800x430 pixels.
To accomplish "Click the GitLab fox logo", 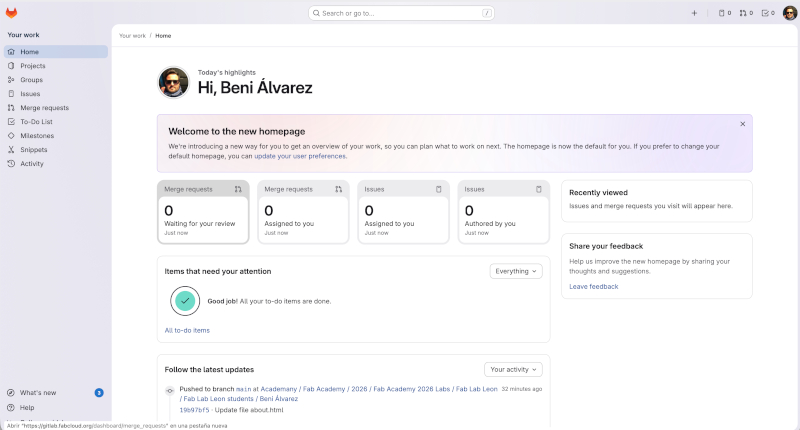I will tap(12, 12).
